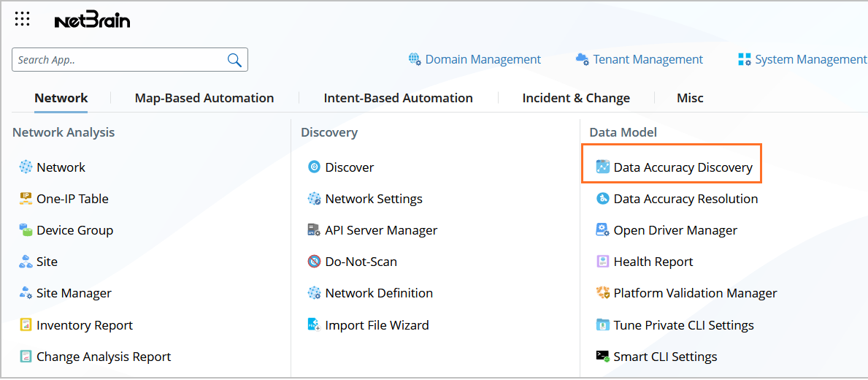Image resolution: width=868 pixels, height=380 pixels.
Task: Click the search magnifier icon
Action: point(234,60)
